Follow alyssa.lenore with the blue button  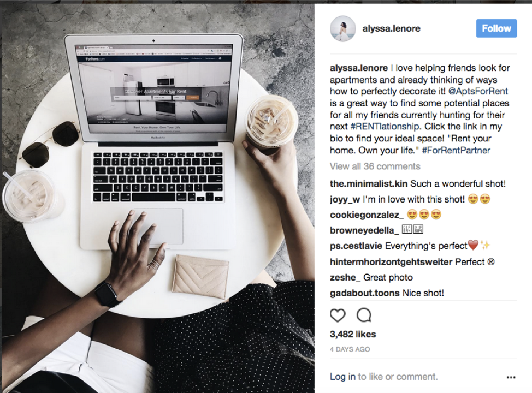point(496,28)
